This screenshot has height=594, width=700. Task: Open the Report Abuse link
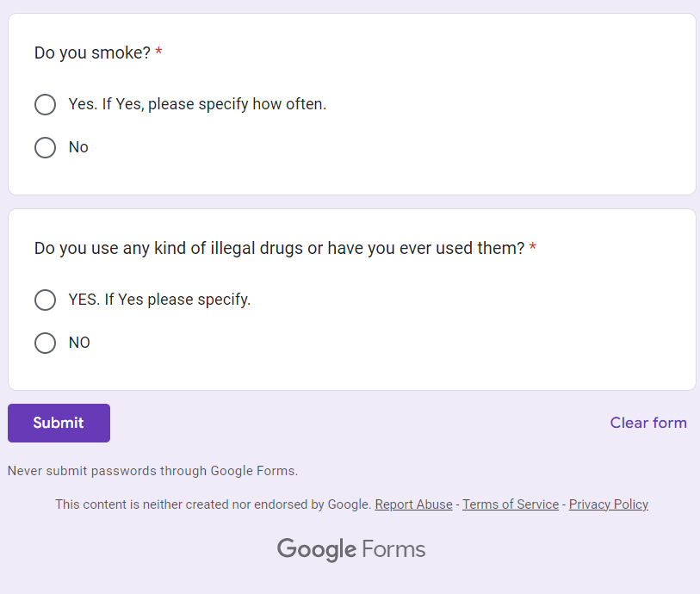[x=413, y=504]
